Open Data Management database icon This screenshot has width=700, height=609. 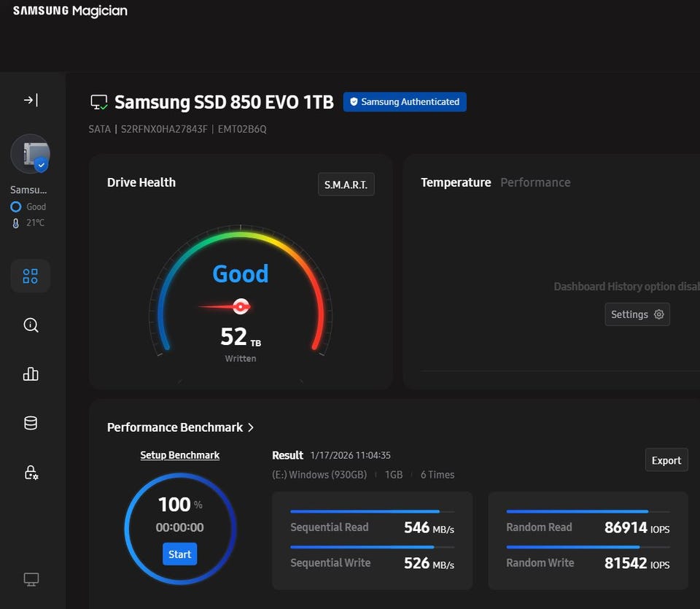[31, 423]
